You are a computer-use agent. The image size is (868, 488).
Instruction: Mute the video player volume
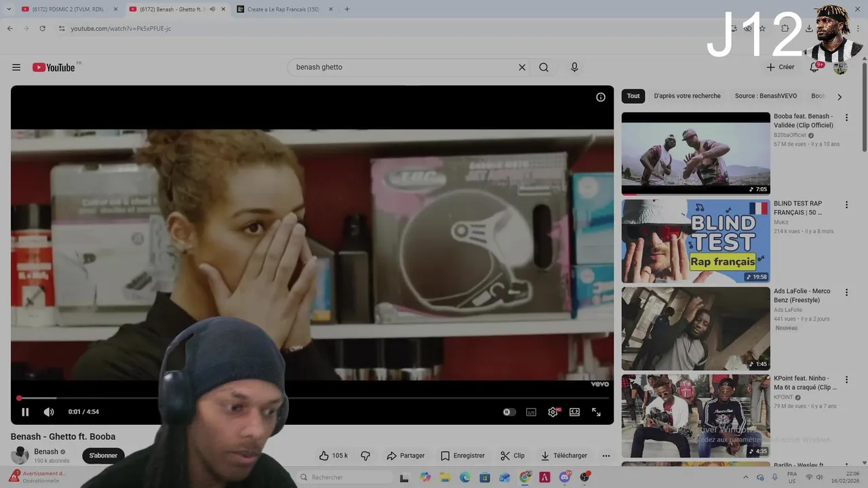(49, 412)
